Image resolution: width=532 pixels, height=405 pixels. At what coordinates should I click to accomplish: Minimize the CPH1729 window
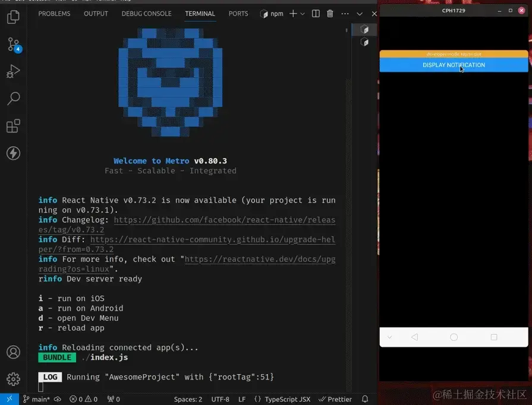tap(499, 11)
